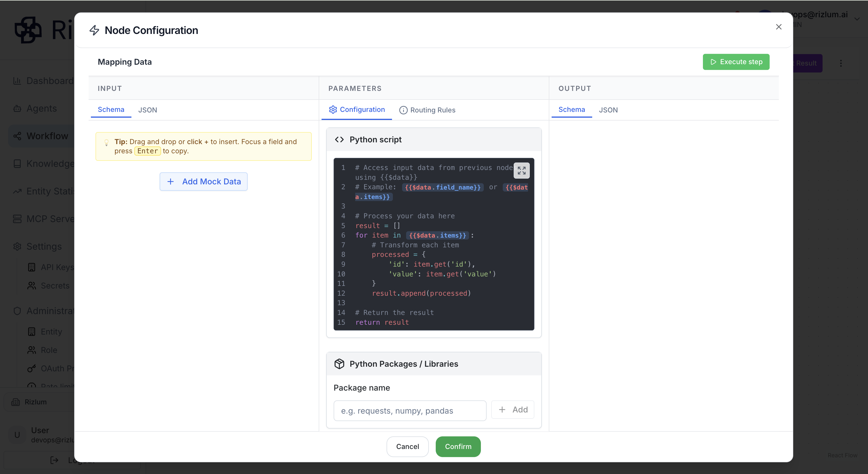Click the React Flow attribution link

tap(842, 456)
